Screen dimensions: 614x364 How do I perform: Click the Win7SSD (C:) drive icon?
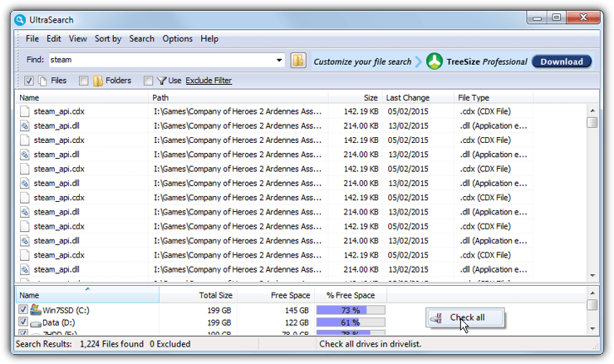pyautogui.click(x=36, y=309)
